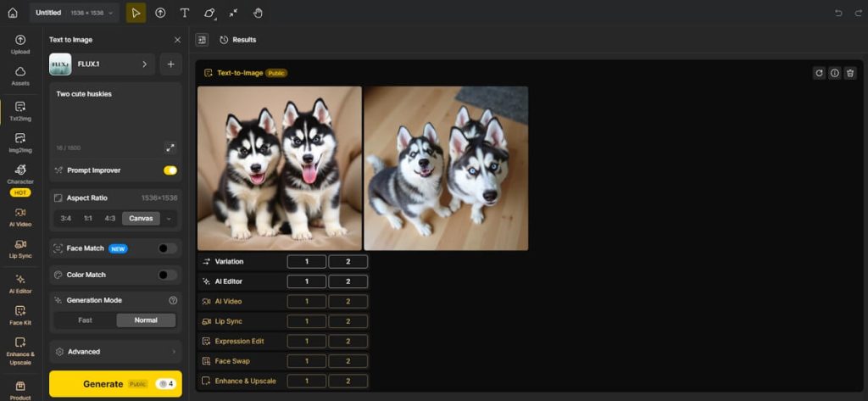Turn on the Color Match switch

pyautogui.click(x=168, y=275)
